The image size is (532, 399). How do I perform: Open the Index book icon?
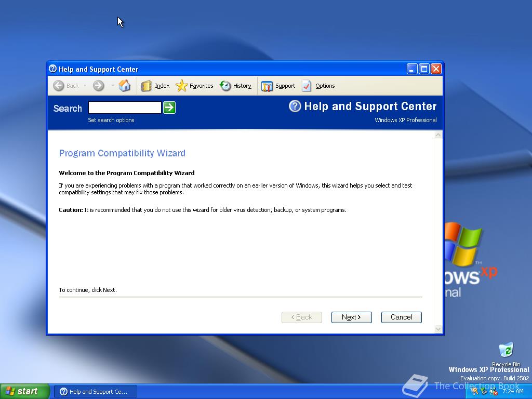[x=146, y=86]
